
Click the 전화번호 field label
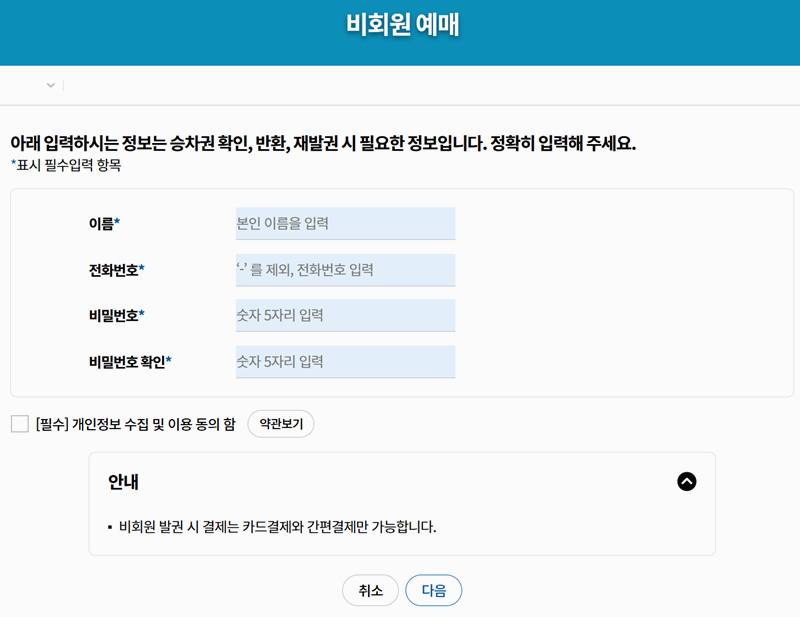tap(117, 270)
